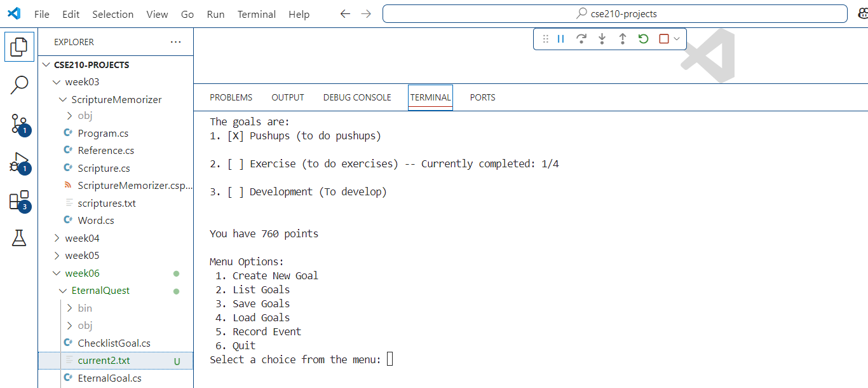Open ChecklistGoal.cs in the explorer

tap(114, 343)
